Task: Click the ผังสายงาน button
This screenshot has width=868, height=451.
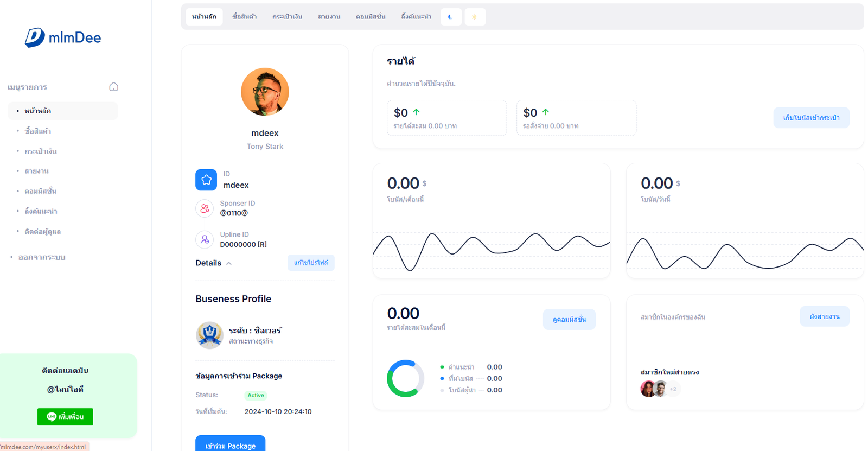Action: click(824, 316)
